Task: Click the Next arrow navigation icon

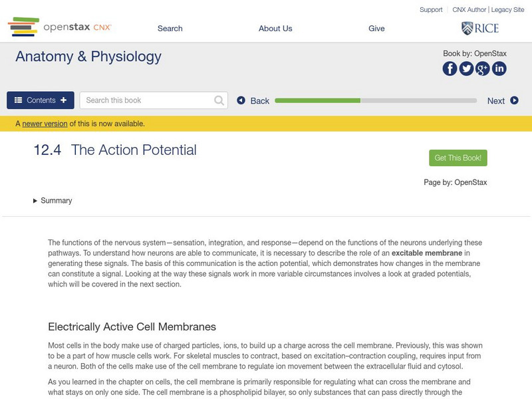Action: click(x=513, y=100)
